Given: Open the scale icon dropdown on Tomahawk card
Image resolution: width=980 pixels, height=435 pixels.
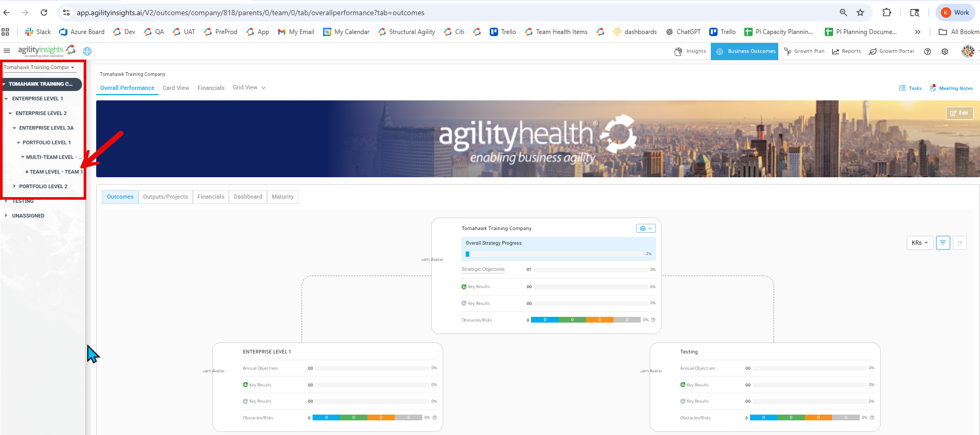Looking at the screenshot, I should pos(645,228).
